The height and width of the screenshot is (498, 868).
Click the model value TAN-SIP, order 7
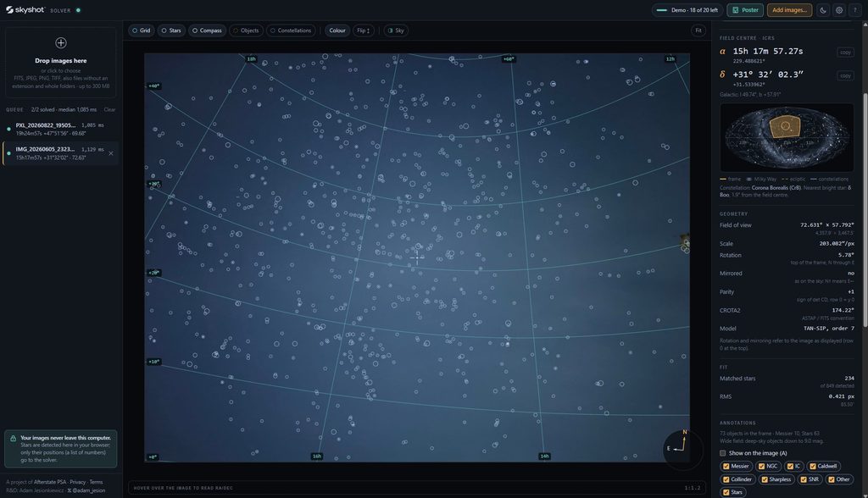[829, 328]
